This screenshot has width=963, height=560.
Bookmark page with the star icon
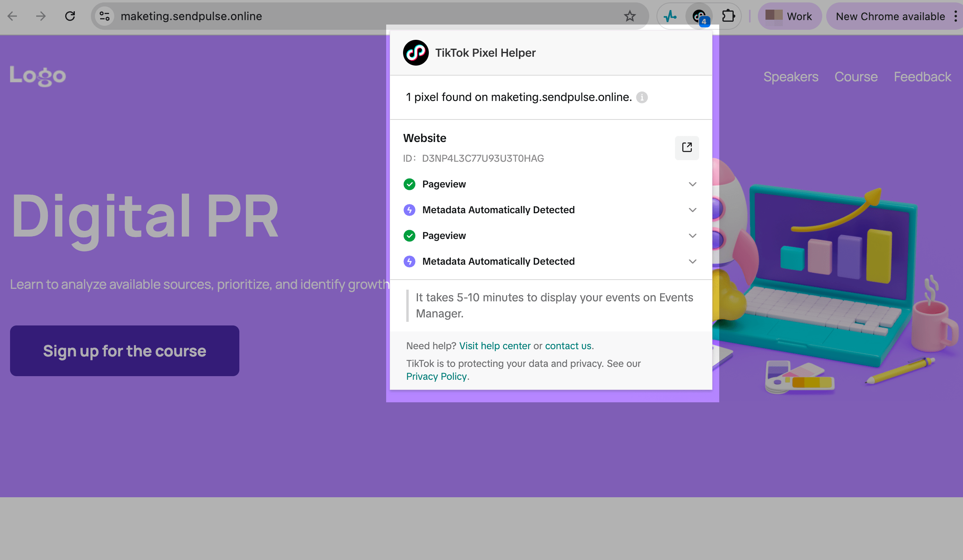tap(630, 16)
